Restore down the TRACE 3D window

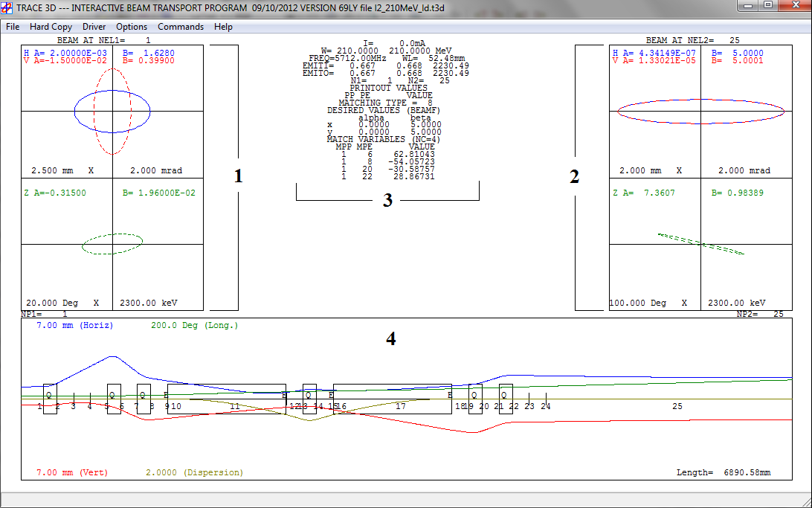click(x=767, y=6)
